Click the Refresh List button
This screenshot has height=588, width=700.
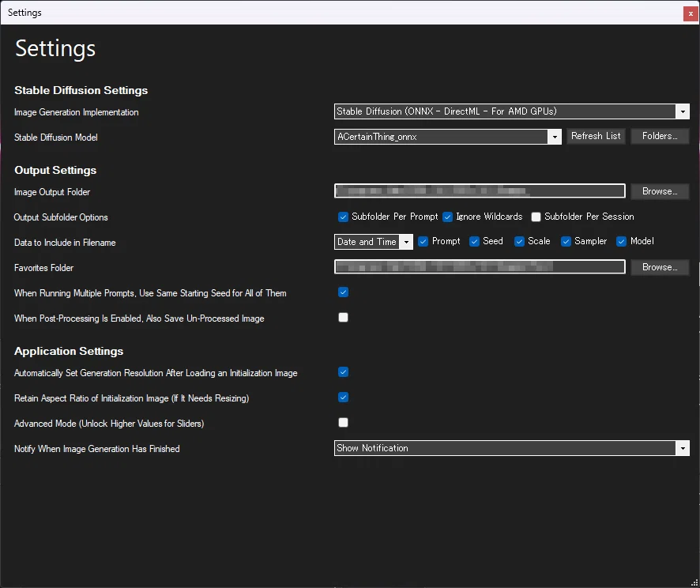click(x=596, y=136)
